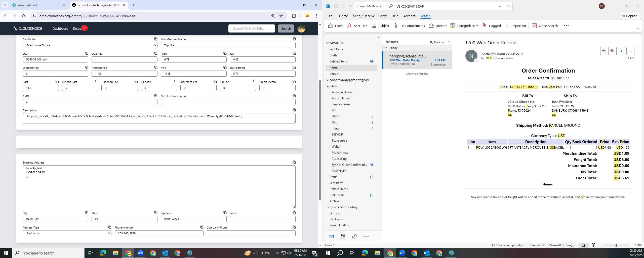Open Outlook Calendar view icon
644x258 pixels.
pyautogui.click(x=343, y=236)
